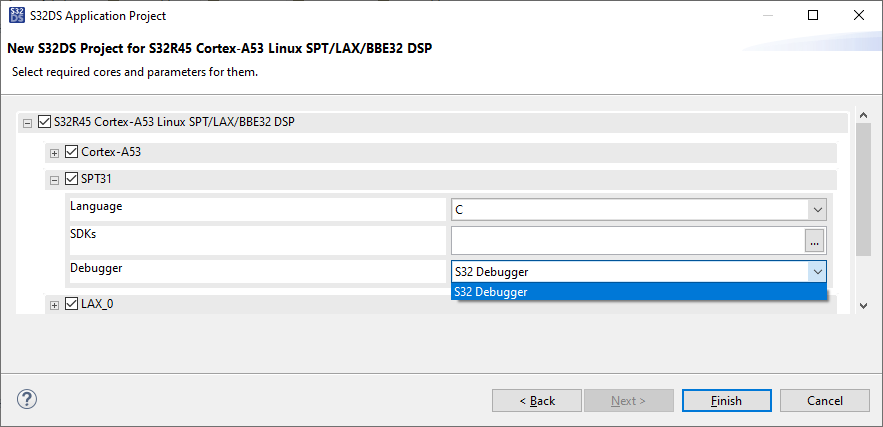Collapse the root S32R45 tree node

pos(27,123)
